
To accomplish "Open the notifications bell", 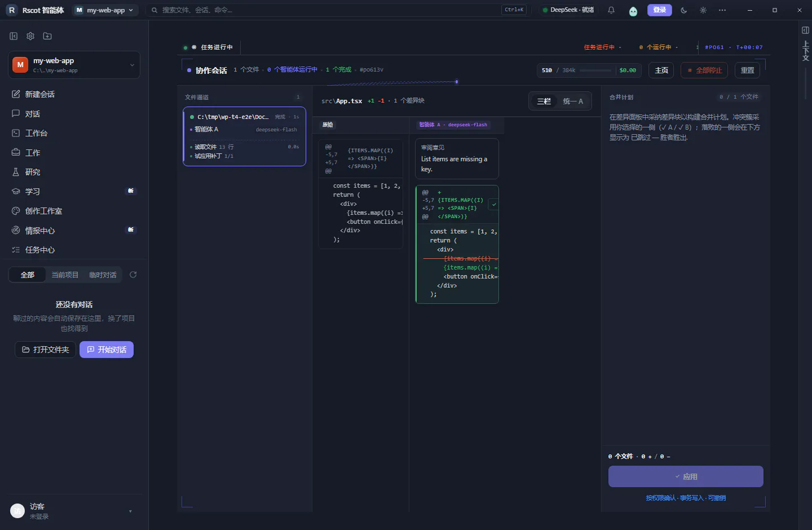I will point(611,10).
